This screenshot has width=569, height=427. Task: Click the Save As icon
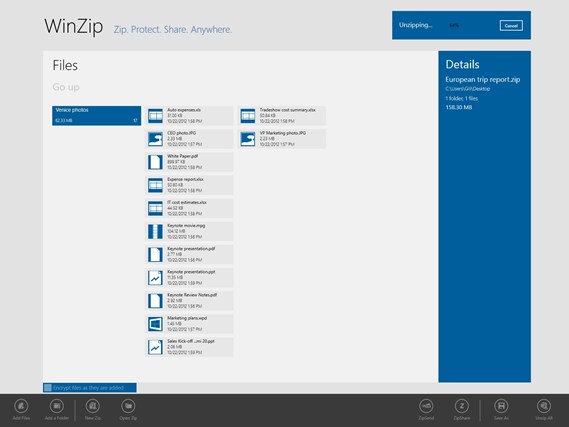coord(501,406)
